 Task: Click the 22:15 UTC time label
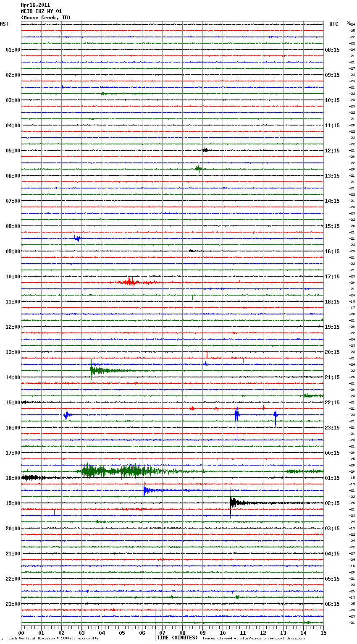(x=332, y=403)
